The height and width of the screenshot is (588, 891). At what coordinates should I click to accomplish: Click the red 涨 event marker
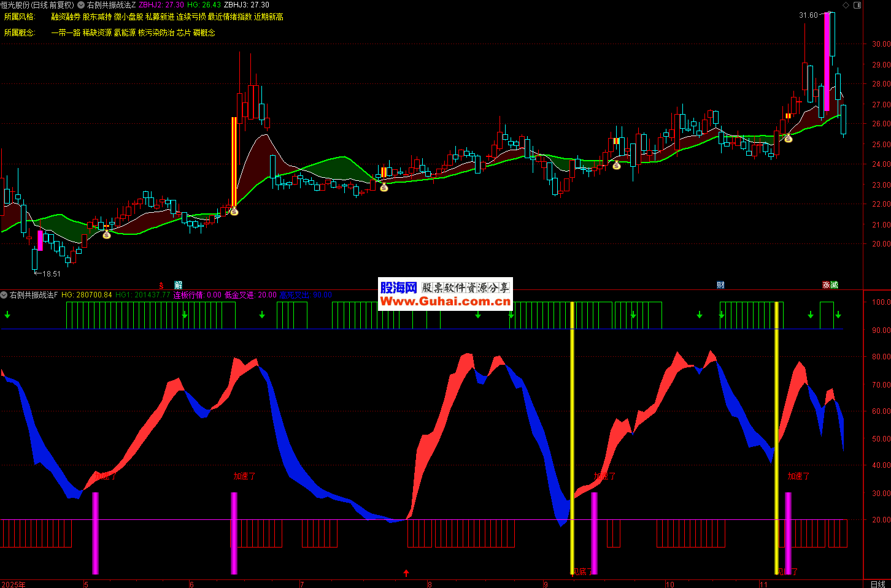coord(826,285)
